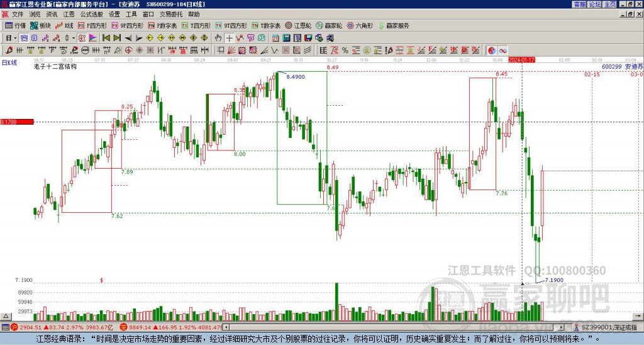Expand the candlestick style dropdown arrow

tap(74, 38)
